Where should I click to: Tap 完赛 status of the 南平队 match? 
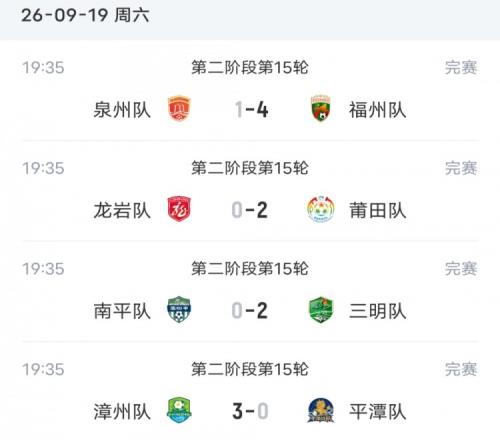(461, 269)
